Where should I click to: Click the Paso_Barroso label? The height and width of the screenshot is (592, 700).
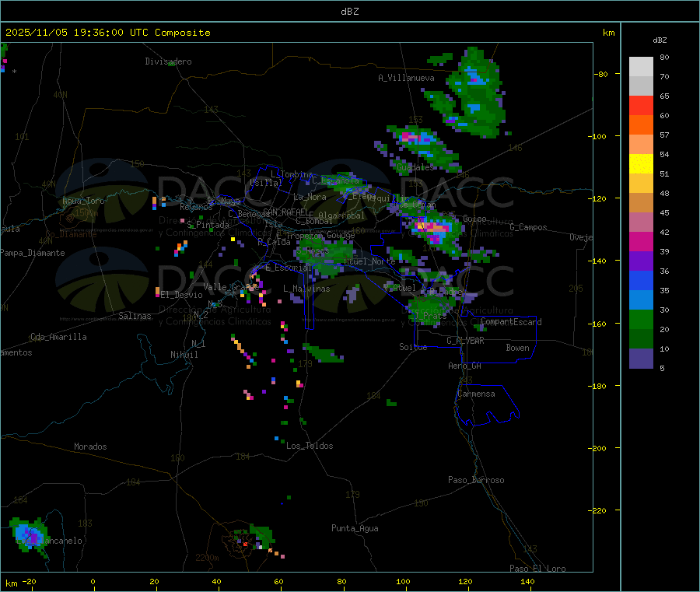(x=476, y=480)
